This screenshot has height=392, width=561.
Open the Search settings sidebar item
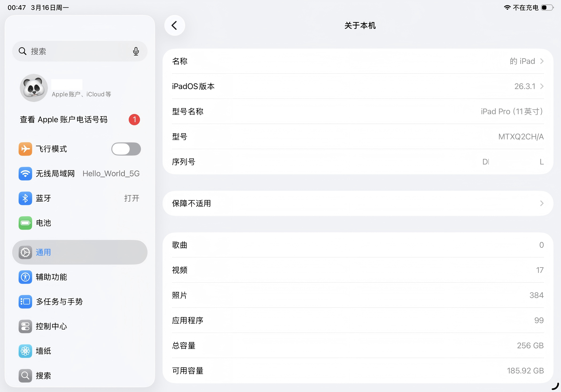(43, 376)
